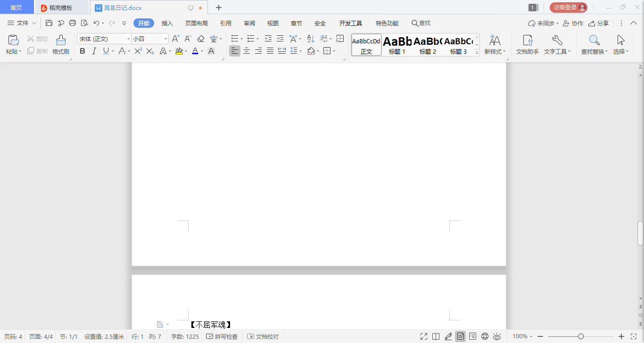Screen dimensions: 644x343
Task: Click the Find and Replace magnifier icon
Action: click(594, 41)
